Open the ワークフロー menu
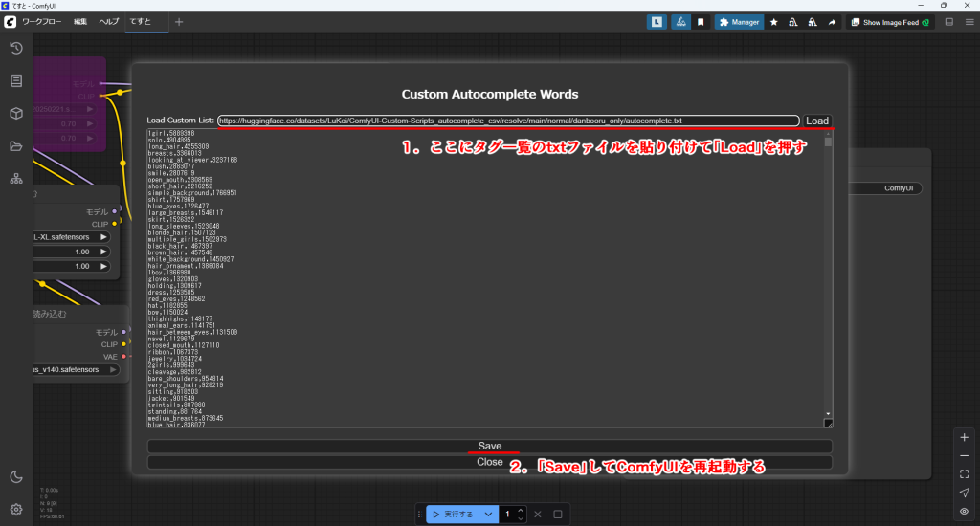 point(42,22)
